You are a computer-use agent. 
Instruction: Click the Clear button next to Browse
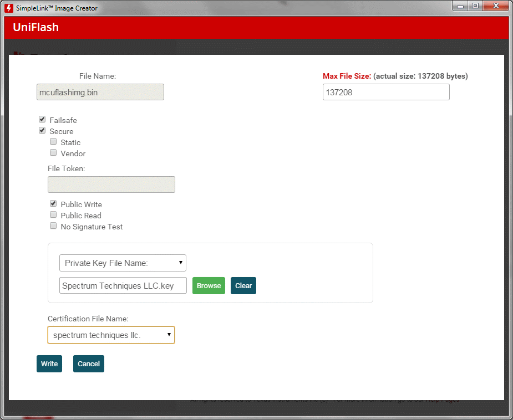[x=243, y=286]
